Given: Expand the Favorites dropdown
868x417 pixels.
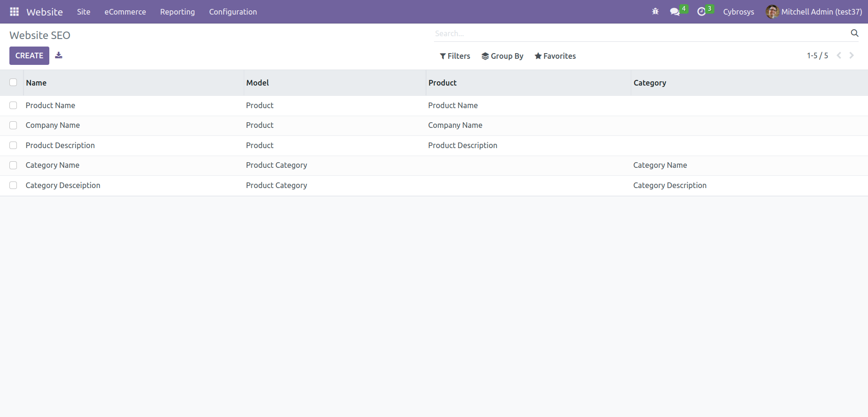Looking at the screenshot, I should click(555, 56).
